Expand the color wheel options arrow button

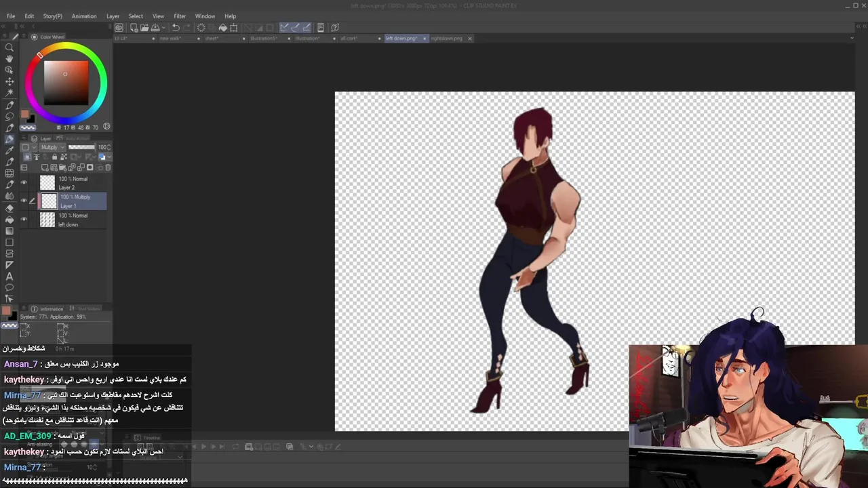(106, 127)
